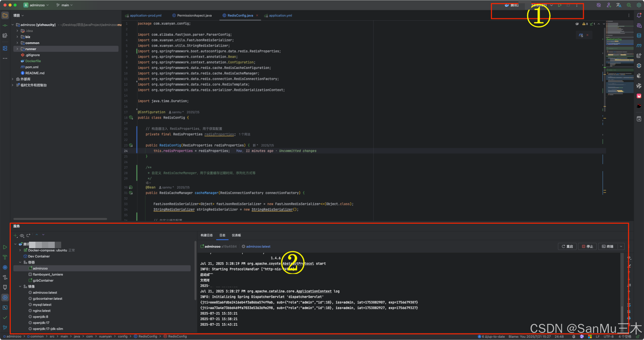Toggle the view options eye icon in Services toolbar
This screenshot has width=644, height=340.
[22, 236]
